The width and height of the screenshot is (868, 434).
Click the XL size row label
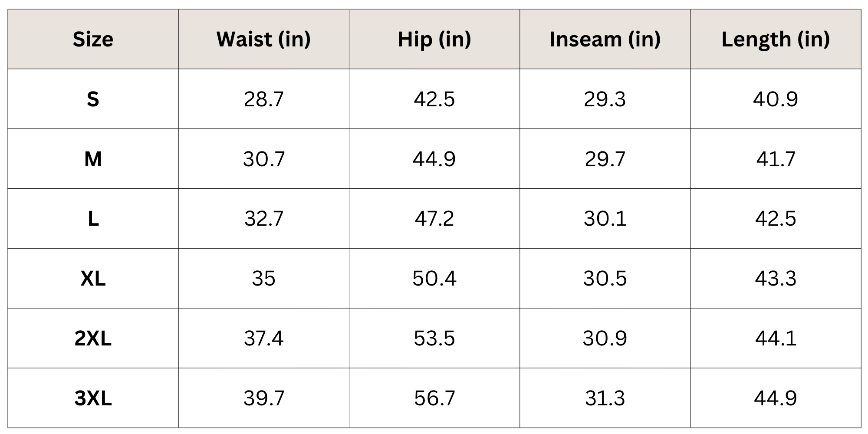(x=93, y=278)
